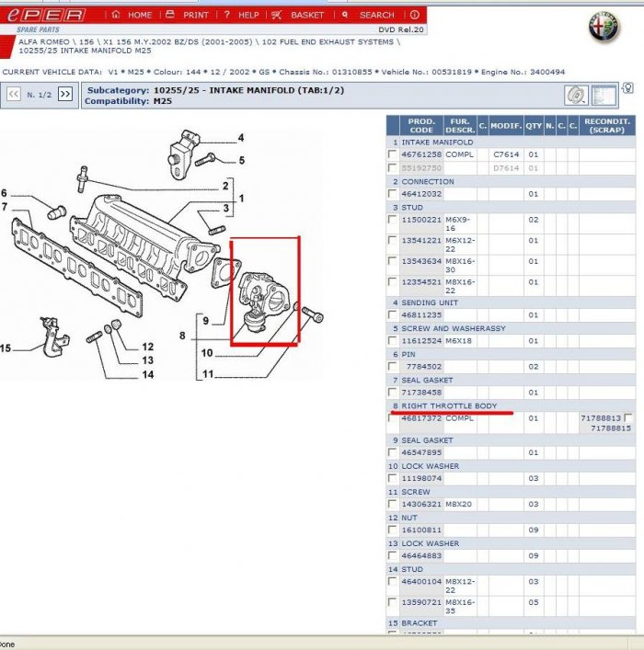Tick checkbox for throttle body 46817372

pyautogui.click(x=394, y=418)
